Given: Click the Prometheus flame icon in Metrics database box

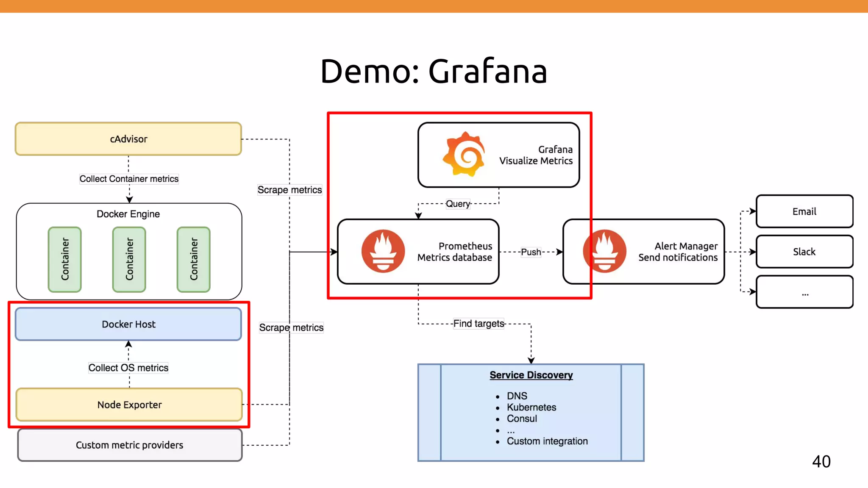Looking at the screenshot, I should [x=383, y=251].
